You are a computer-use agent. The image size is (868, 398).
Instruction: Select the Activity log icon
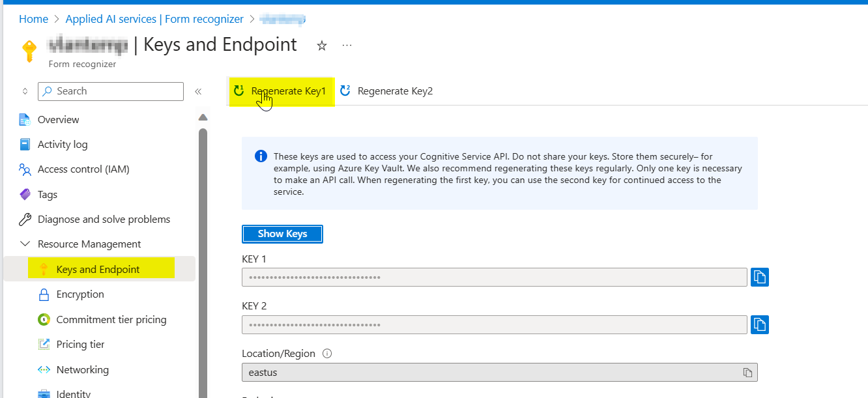point(24,144)
